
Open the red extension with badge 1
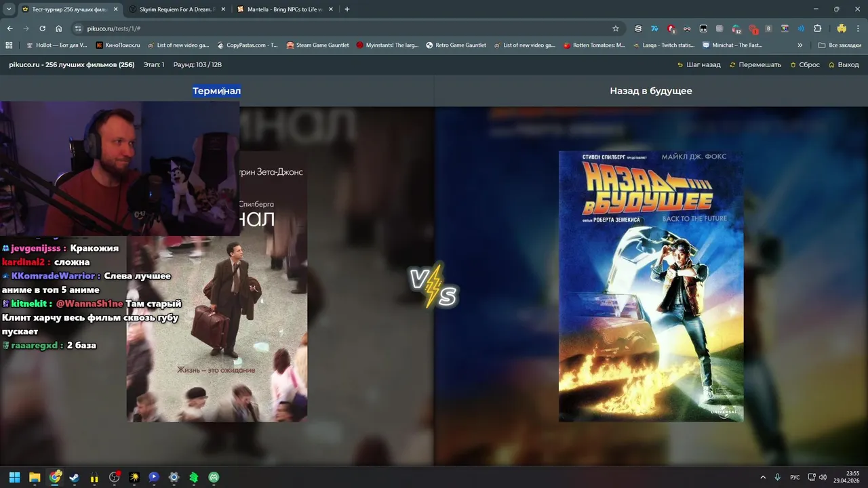(671, 28)
